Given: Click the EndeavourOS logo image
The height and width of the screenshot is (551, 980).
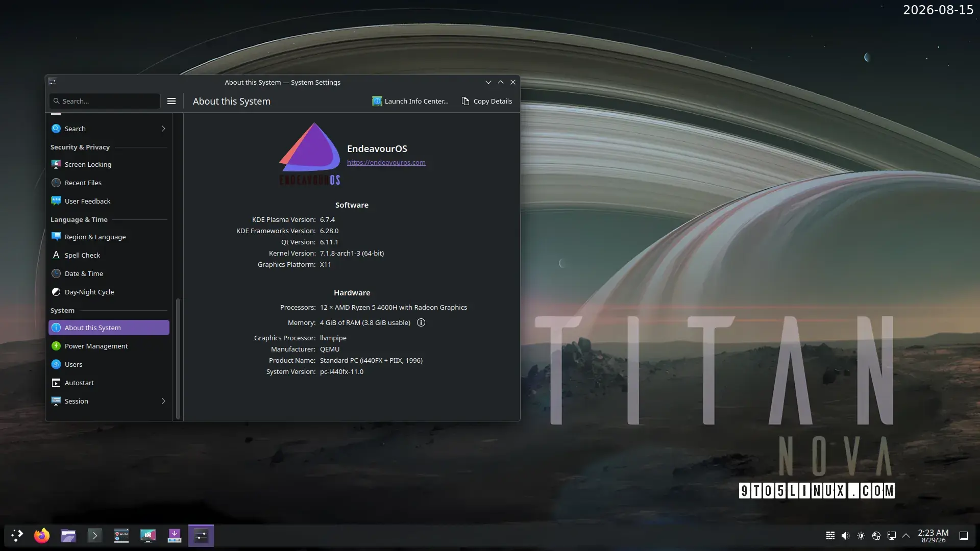Looking at the screenshot, I should pos(310,154).
